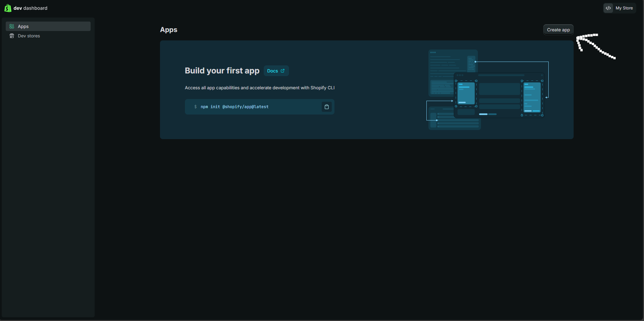The height and width of the screenshot is (321, 644).
Task: Click the Dev stores storefront icon
Action: point(12,36)
